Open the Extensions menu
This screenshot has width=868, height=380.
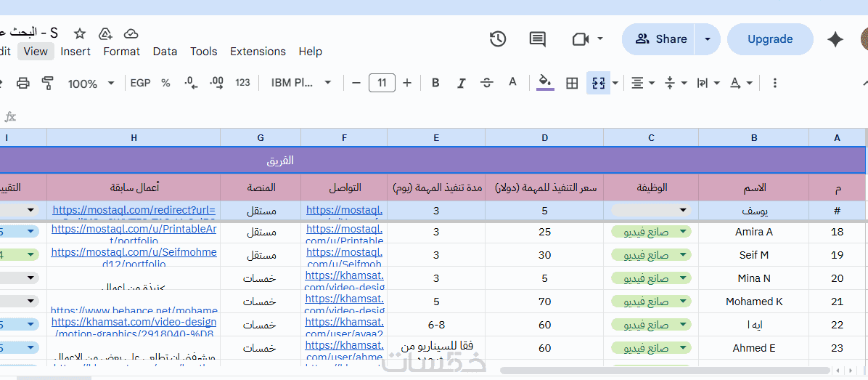tap(258, 52)
